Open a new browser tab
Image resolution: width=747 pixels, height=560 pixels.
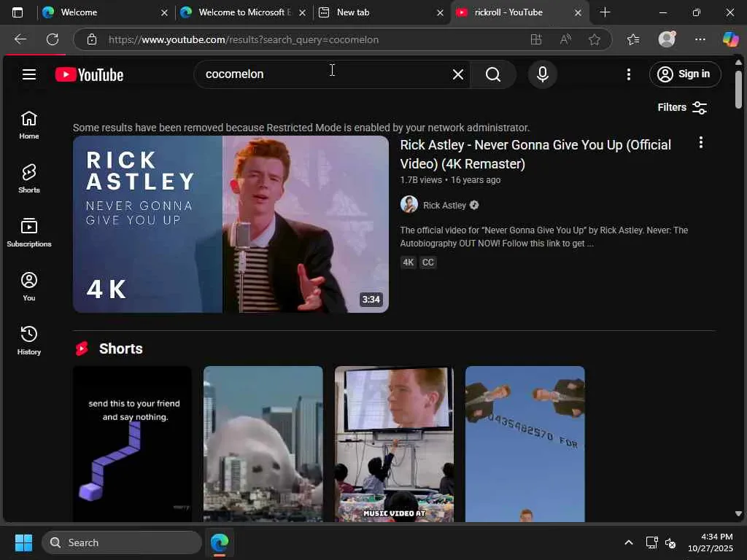[605, 12]
